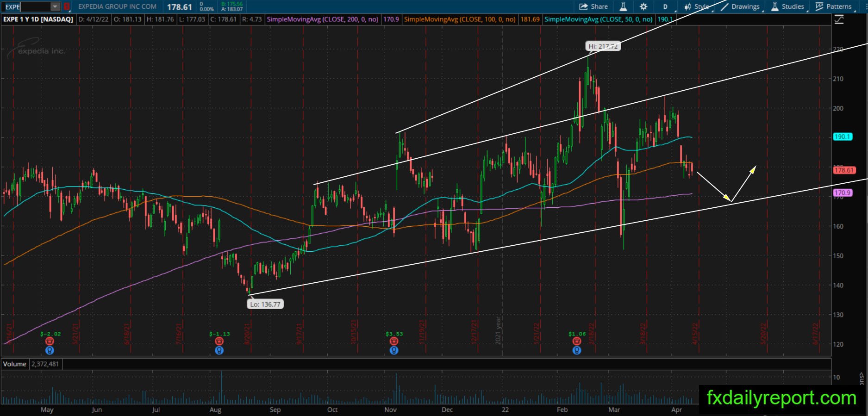Click the $1.06 earnings value label
The height and width of the screenshot is (416, 868).
pos(577,334)
